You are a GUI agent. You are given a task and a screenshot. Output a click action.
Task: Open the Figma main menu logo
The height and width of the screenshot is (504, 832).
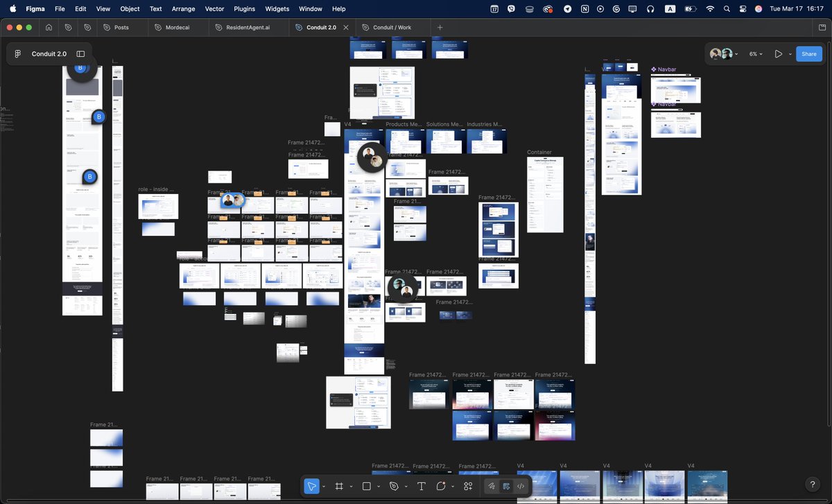(18, 54)
